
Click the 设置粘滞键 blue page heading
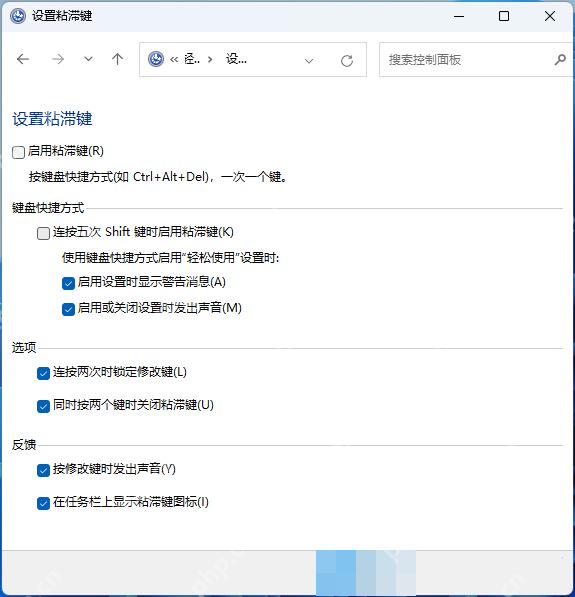[52, 119]
